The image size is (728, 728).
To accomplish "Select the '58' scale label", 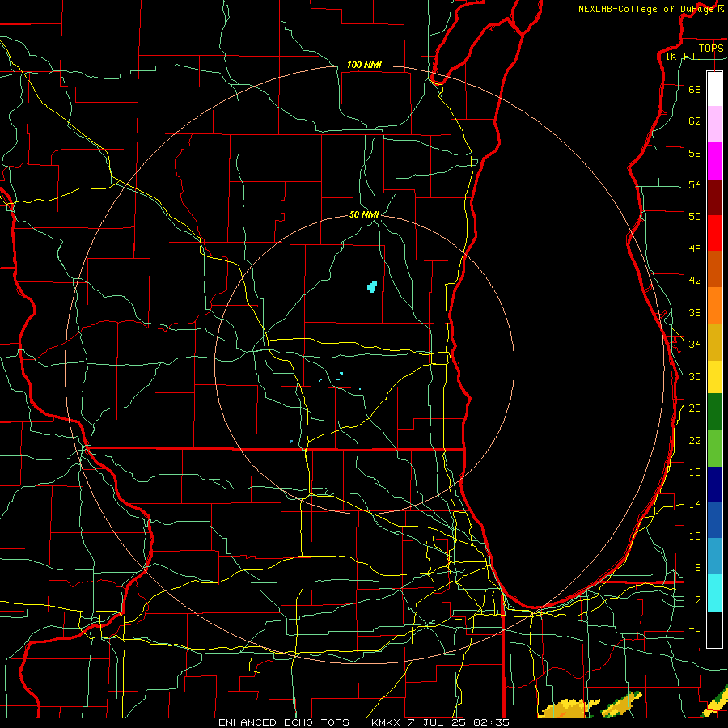I will click(x=695, y=153).
